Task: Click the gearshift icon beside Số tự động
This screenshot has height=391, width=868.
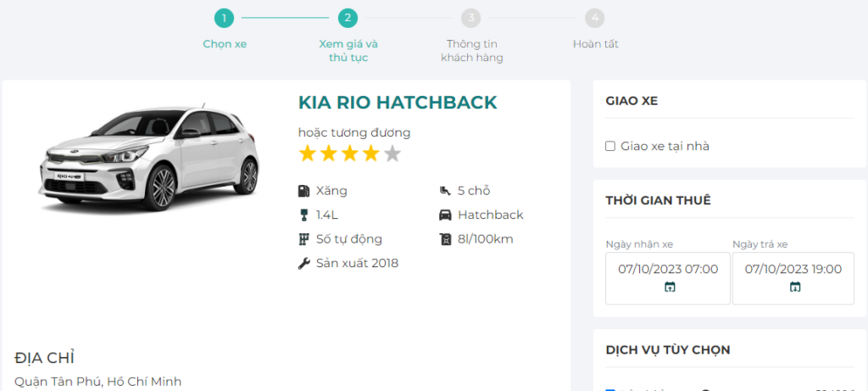Action: pos(304,239)
